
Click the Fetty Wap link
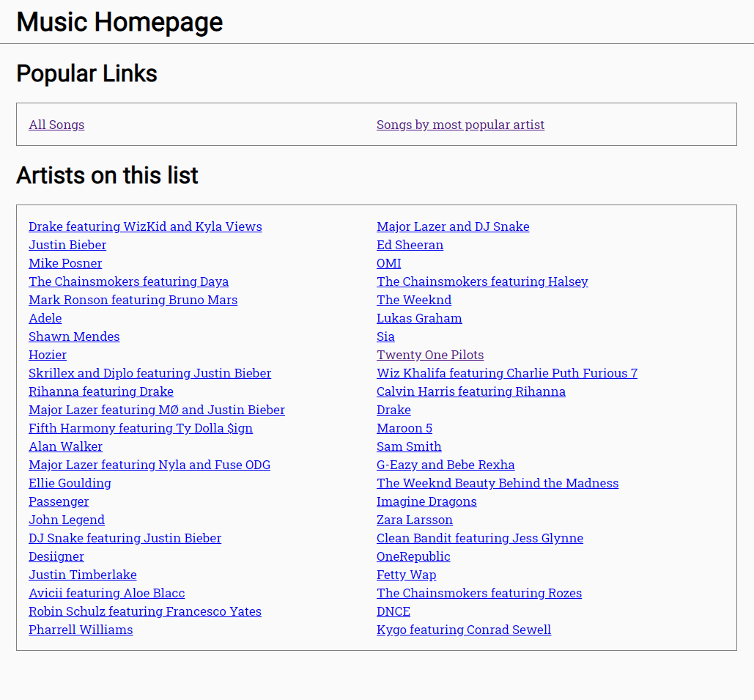[x=407, y=574]
